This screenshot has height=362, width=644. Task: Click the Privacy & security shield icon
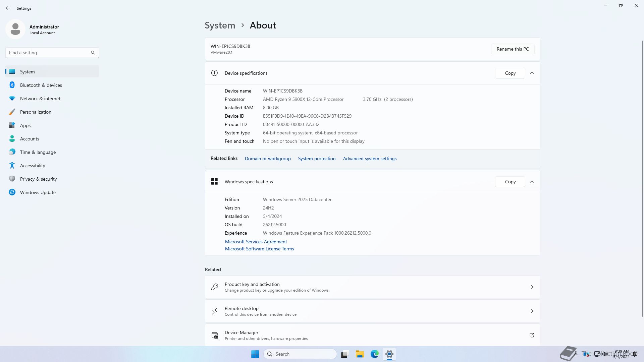(12, 179)
